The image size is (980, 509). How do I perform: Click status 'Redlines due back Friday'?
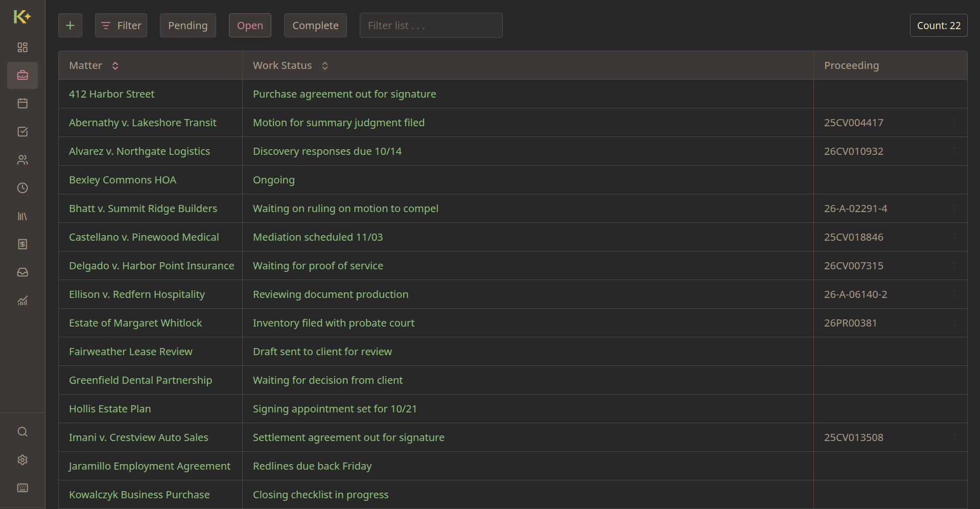click(312, 466)
